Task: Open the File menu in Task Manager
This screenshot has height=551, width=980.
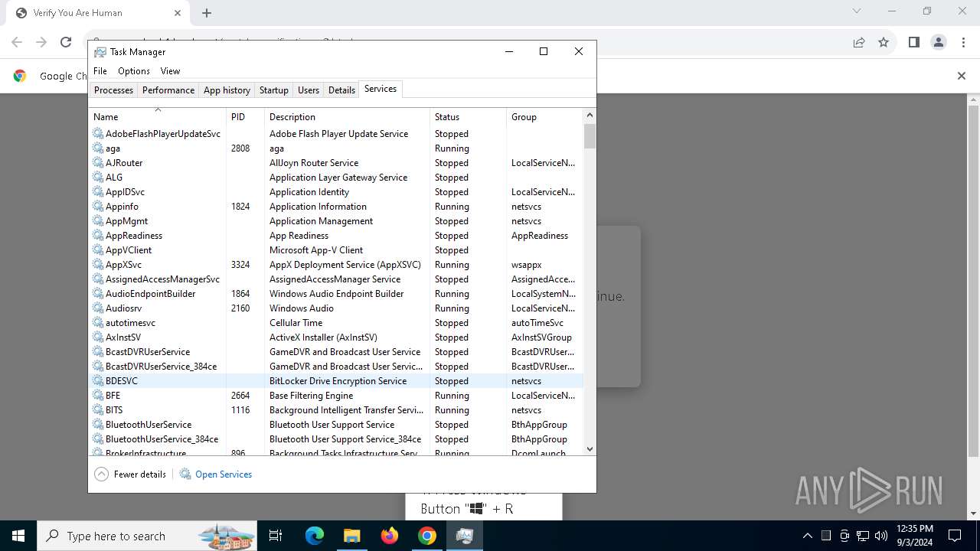Action: click(100, 70)
